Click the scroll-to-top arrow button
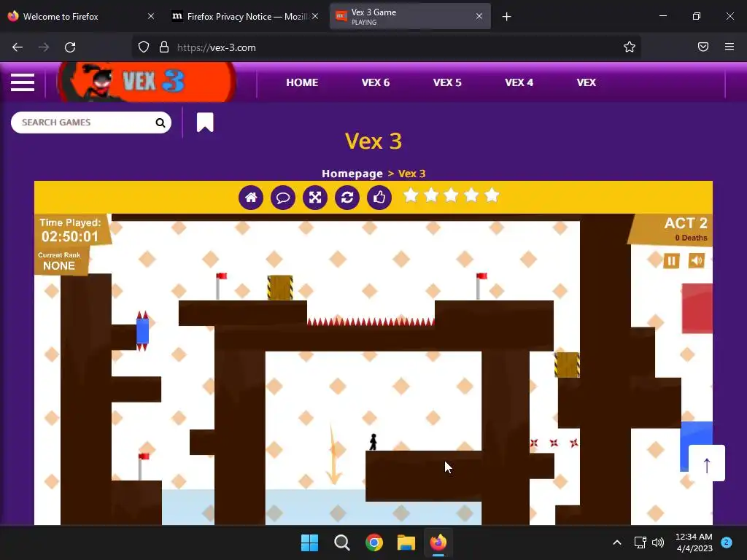The image size is (747, 560). (707, 463)
